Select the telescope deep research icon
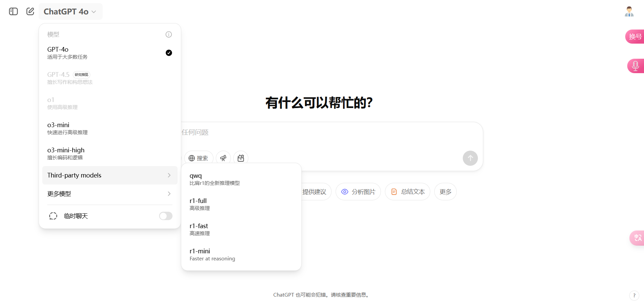 pos(223,158)
